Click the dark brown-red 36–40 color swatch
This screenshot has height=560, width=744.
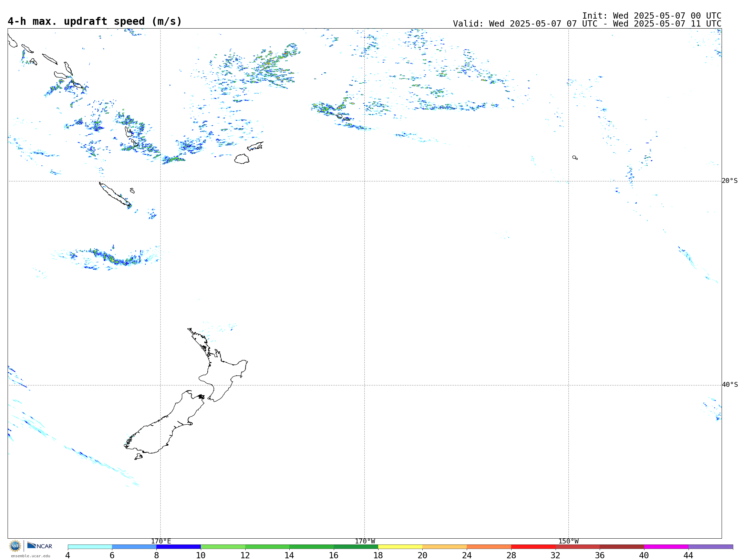coord(622,547)
